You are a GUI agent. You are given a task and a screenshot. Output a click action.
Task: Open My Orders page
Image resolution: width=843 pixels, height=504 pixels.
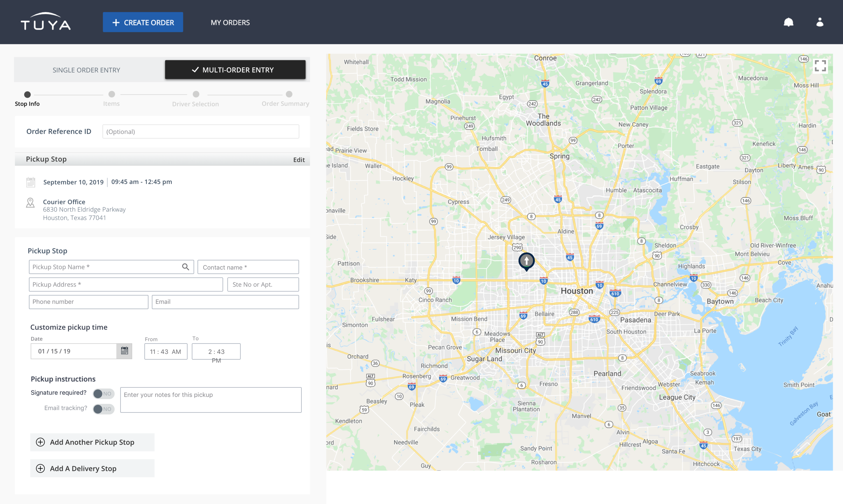[x=230, y=22]
